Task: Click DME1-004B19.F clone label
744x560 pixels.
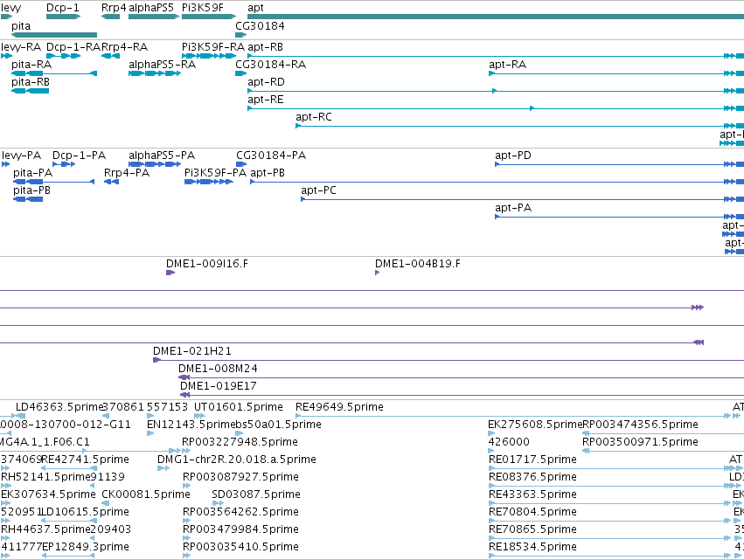Action: 418,264
